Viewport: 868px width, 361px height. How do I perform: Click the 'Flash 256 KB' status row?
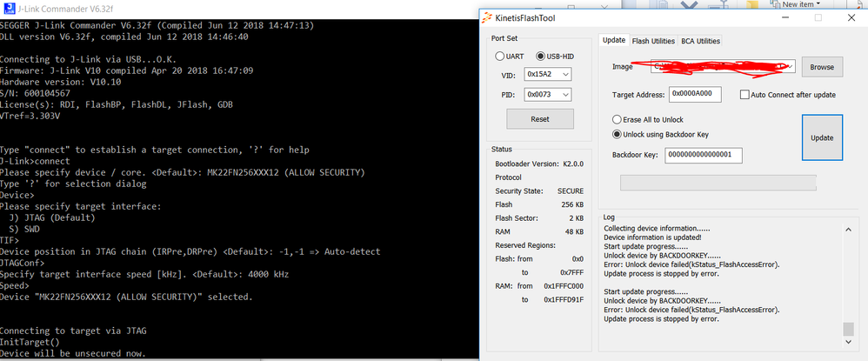pyautogui.click(x=539, y=204)
